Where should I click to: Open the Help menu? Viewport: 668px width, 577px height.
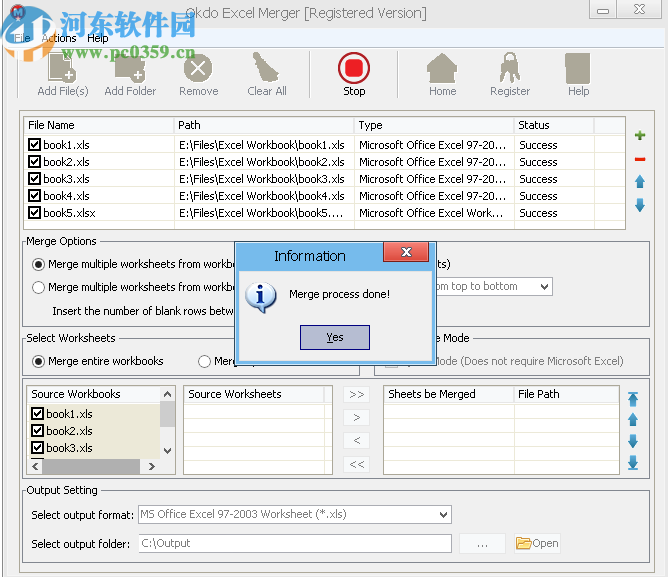(x=98, y=38)
